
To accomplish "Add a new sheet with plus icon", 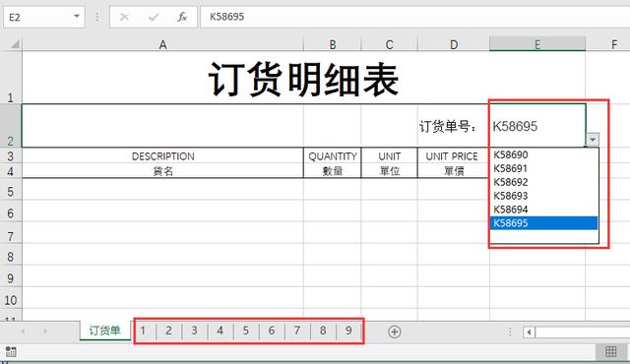I will [394, 332].
